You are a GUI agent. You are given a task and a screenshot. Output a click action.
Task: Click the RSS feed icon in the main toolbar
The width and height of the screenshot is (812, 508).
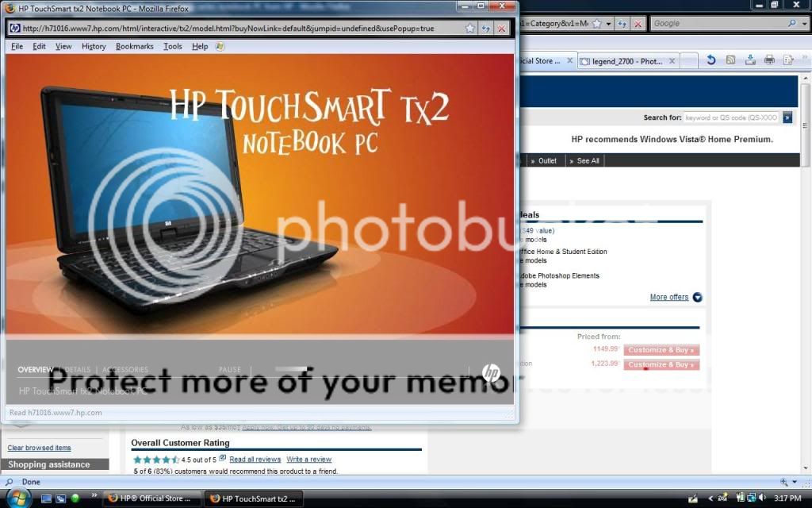pos(730,60)
